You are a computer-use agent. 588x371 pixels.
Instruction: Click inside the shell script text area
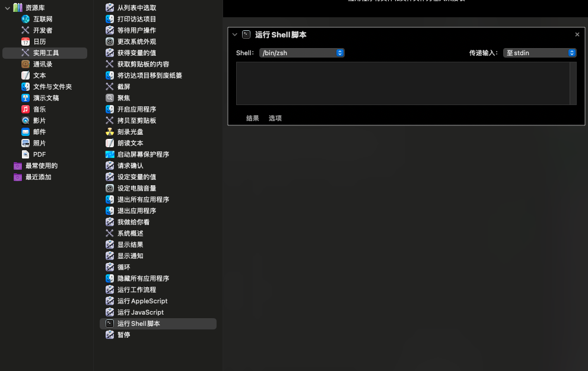coord(402,83)
